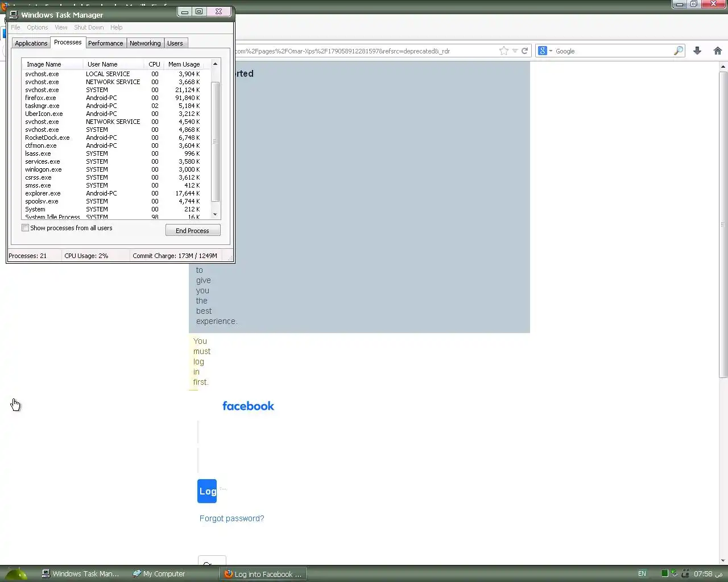Open the Help menu in Task Manager

point(116,27)
